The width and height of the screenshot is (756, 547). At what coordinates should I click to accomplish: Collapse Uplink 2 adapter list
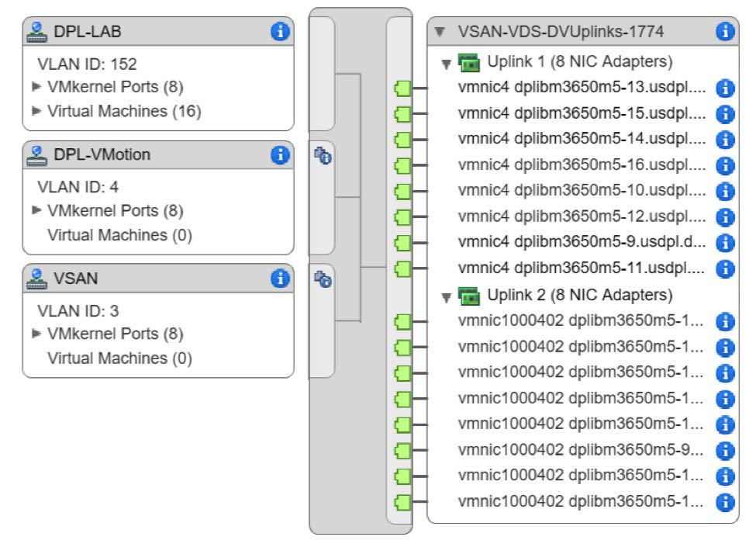pos(447,298)
